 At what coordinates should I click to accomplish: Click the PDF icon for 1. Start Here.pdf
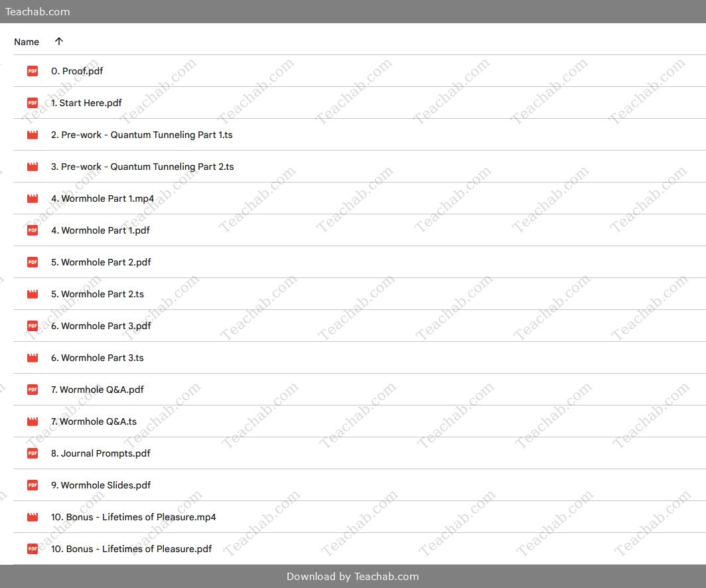pyautogui.click(x=33, y=103)
